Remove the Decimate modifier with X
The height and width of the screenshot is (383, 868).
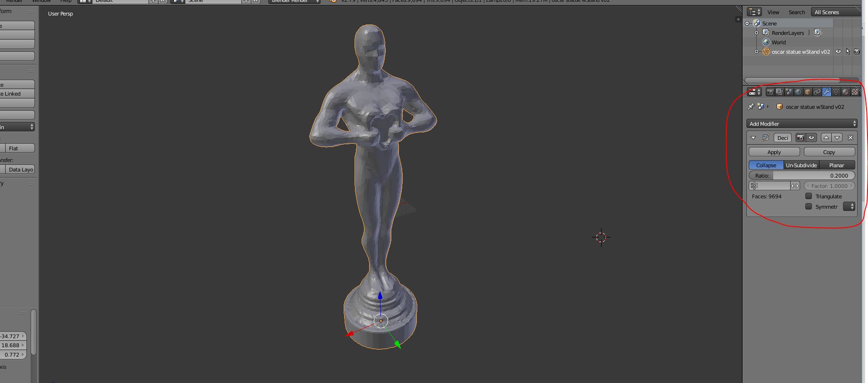851,138
